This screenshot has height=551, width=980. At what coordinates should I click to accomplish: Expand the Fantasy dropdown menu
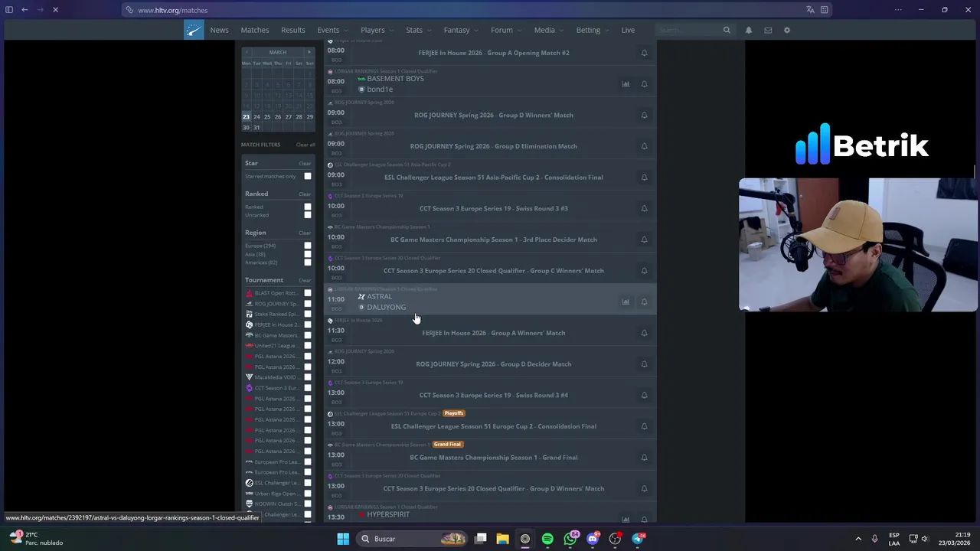(462, 30)
